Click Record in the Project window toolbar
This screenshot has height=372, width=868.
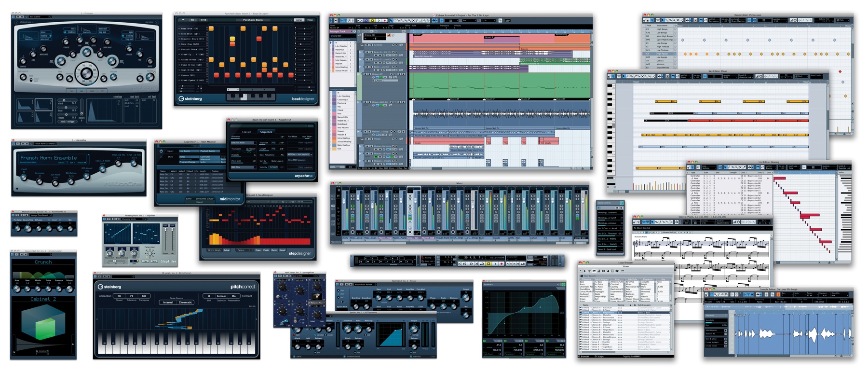[385, 21]
